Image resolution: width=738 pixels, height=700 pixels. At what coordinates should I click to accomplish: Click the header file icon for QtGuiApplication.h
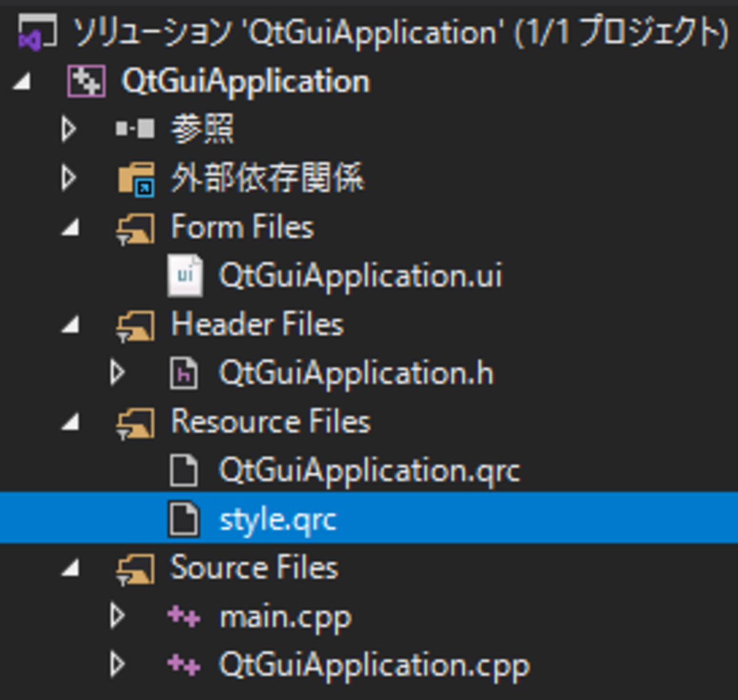(184, 374)
